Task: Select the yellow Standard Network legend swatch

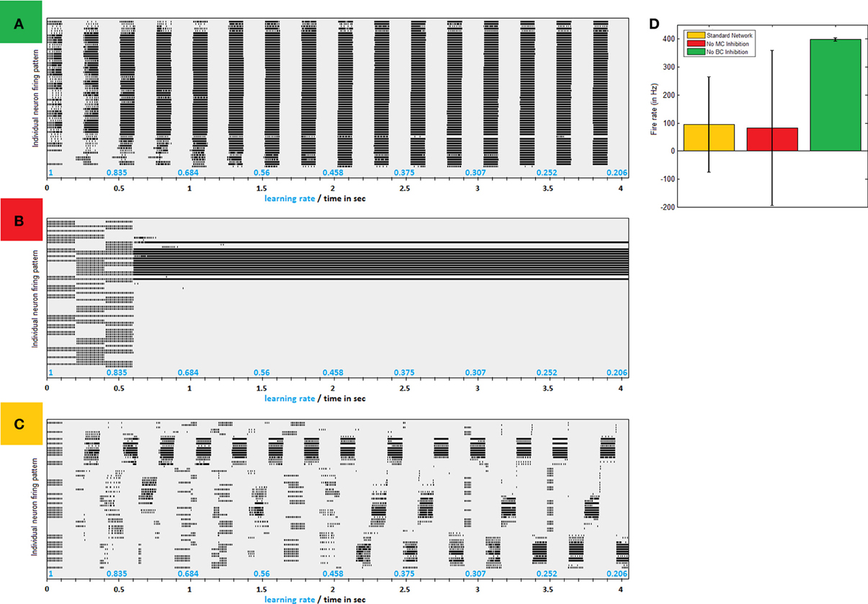Action: 696,34
